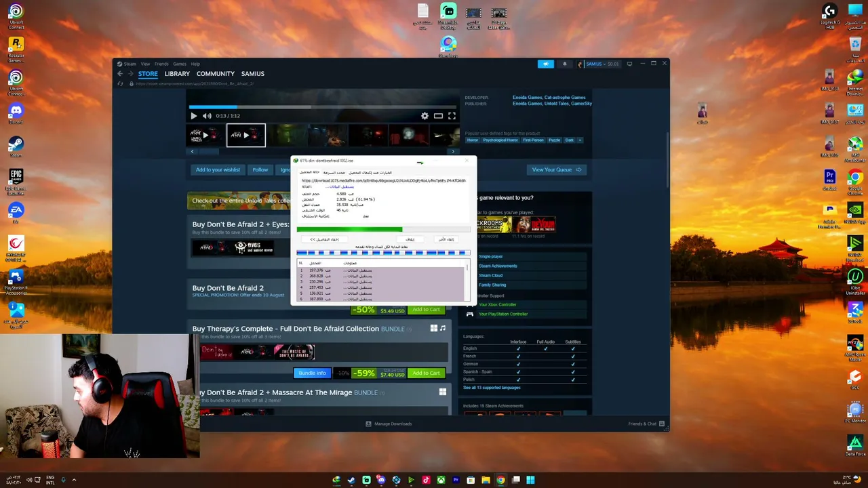
Task: Hide details in the download dialog
Action: (x=324, y=239)
